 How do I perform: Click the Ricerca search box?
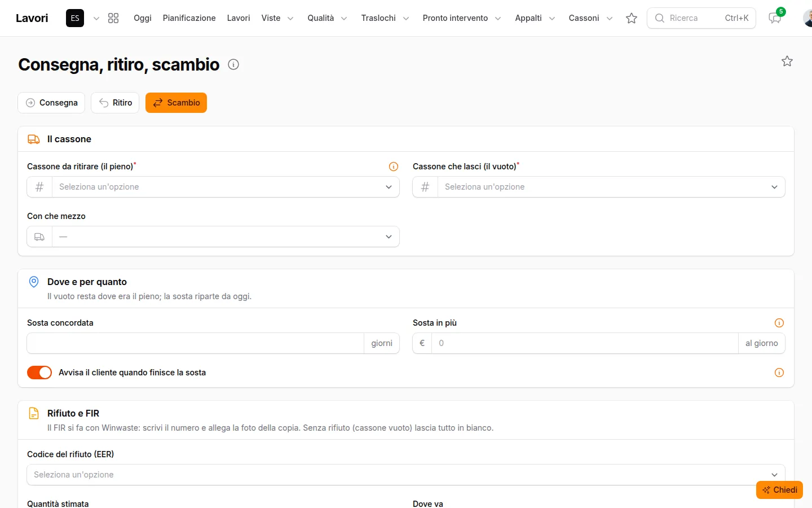point(701,18)
